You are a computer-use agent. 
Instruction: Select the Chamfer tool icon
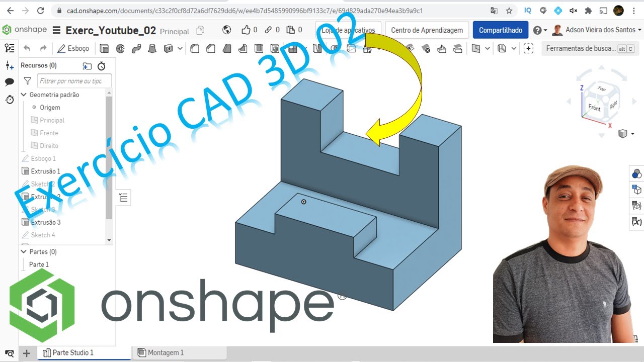(211, 48)
